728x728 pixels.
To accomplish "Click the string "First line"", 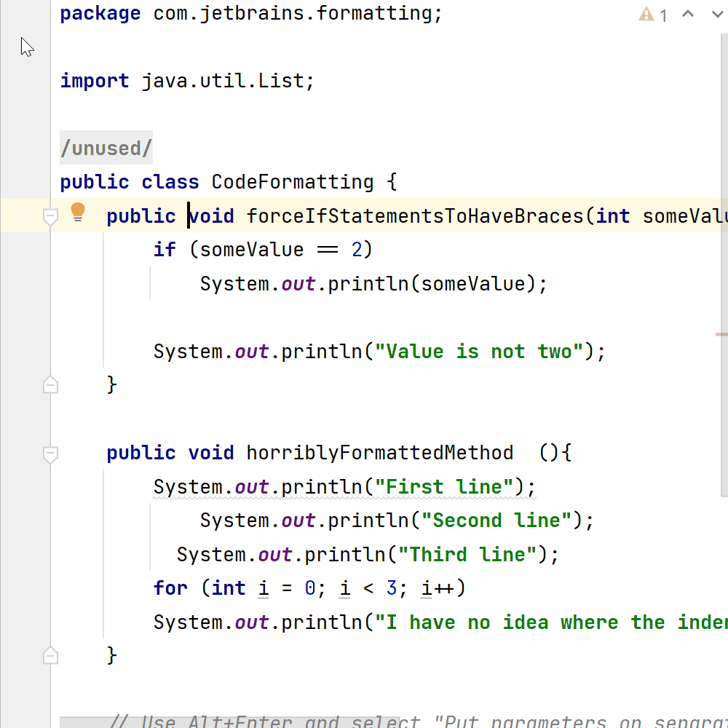I will pyautogui.click(x=444, y=486).
